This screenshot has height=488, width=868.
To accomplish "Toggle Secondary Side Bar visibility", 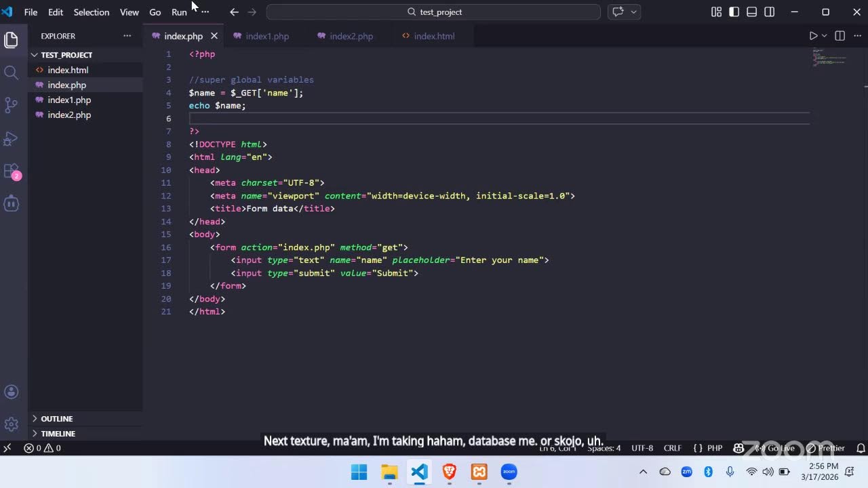I will 769,12.
